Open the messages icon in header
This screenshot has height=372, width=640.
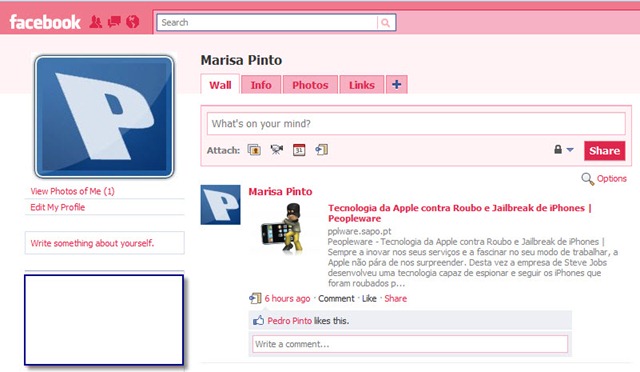pos(114,22)
